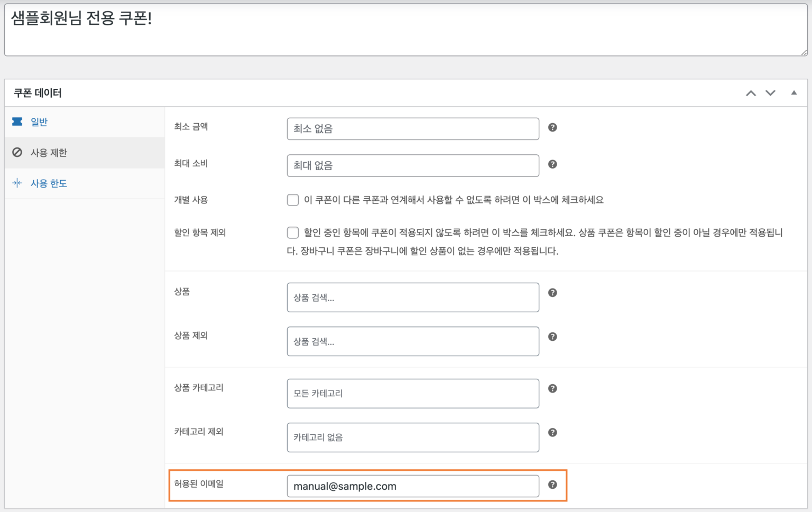
Task: Collapse the 쿠폰 데이터 panel with triangle
Action: coord(793,93)
